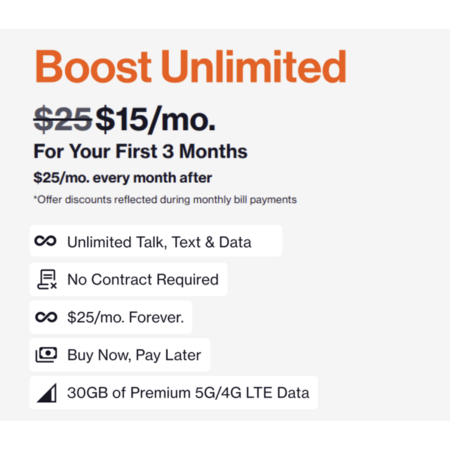Click the signal strength icon
The image size is (450, 450).
[47, 393]
